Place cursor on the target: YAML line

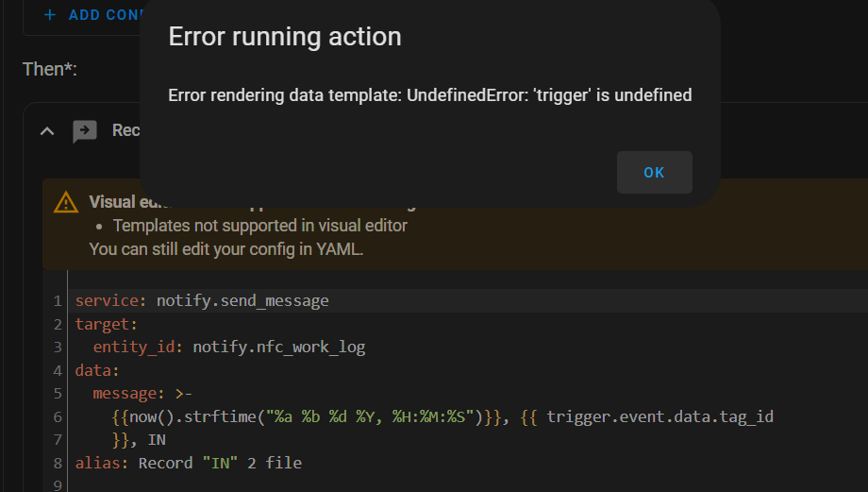tap(107, 324)
